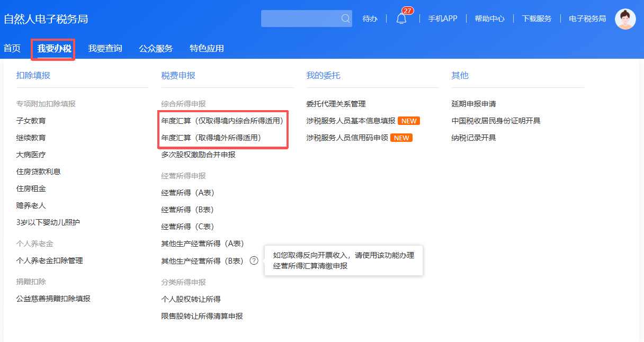Select 纳税记录开具 option
Screen dimensions: 644x342
tap(473, 138)
